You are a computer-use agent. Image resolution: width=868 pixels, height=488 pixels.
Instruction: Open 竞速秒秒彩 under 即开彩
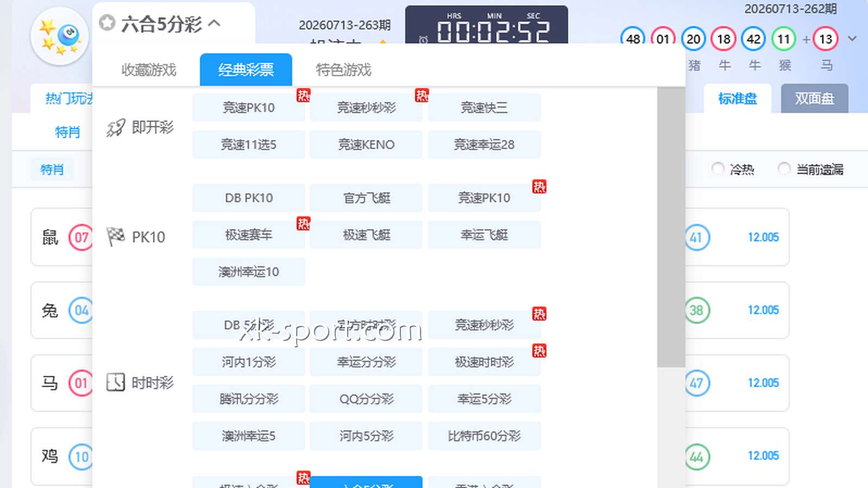[366, 107]
